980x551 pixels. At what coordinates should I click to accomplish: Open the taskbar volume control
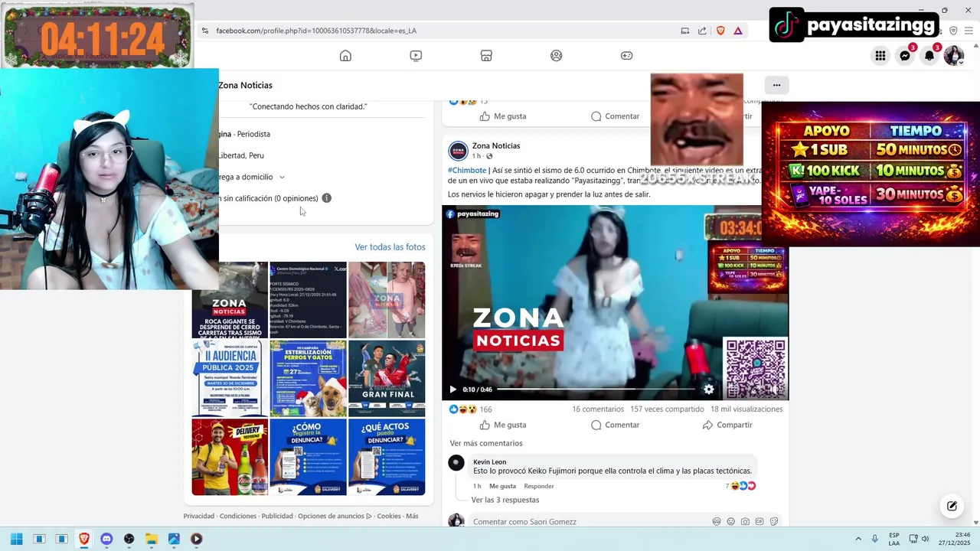click(x=925, y=539)
